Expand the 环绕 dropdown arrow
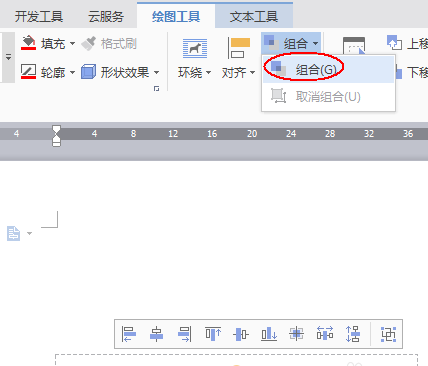 208,72
